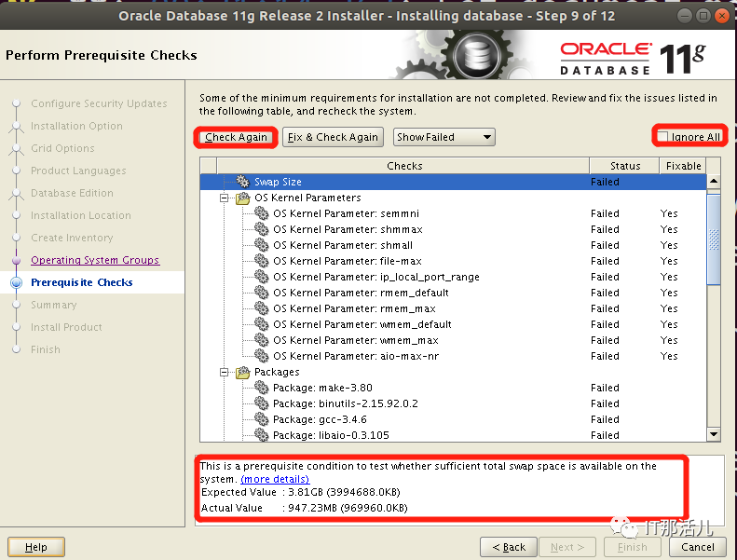Click the gear icon beside semmni parameter
Viewport: 737px width, 560px height.
point(261,213)
